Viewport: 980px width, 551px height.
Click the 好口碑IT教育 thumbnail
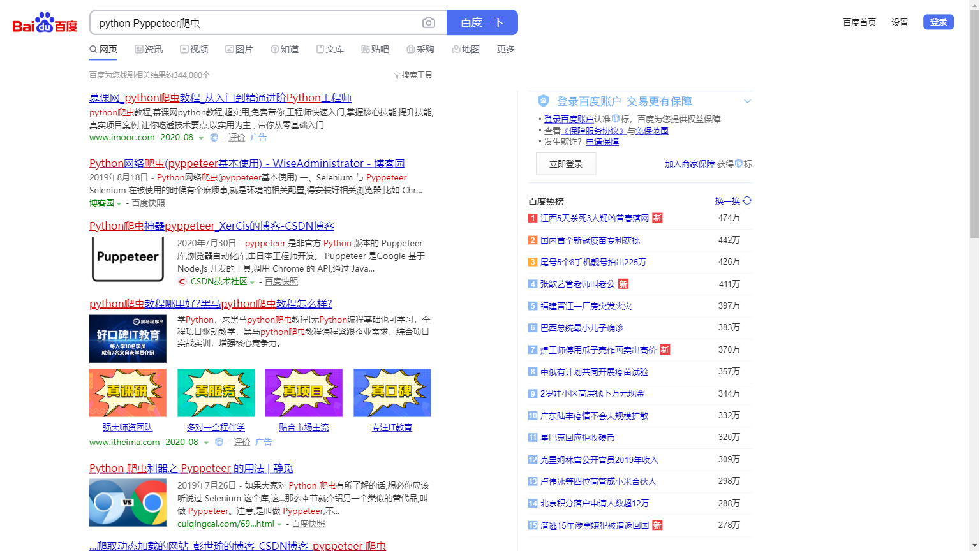click(x=128, y=339)
